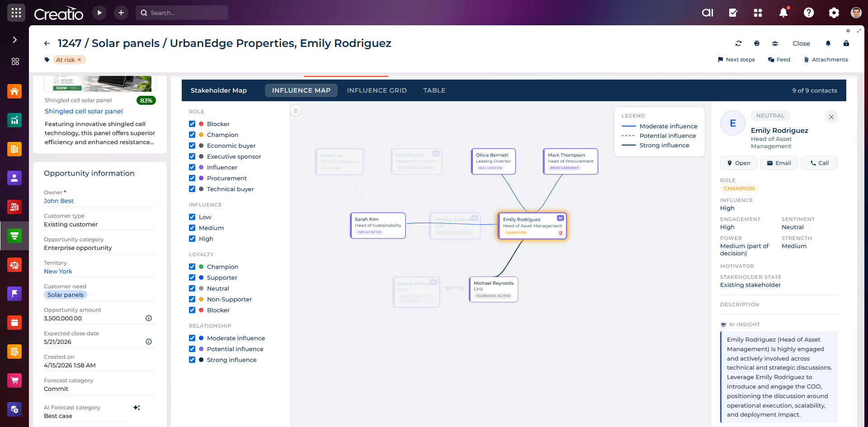Switch to the Table tab
The image size is (868, 427).
434,90
